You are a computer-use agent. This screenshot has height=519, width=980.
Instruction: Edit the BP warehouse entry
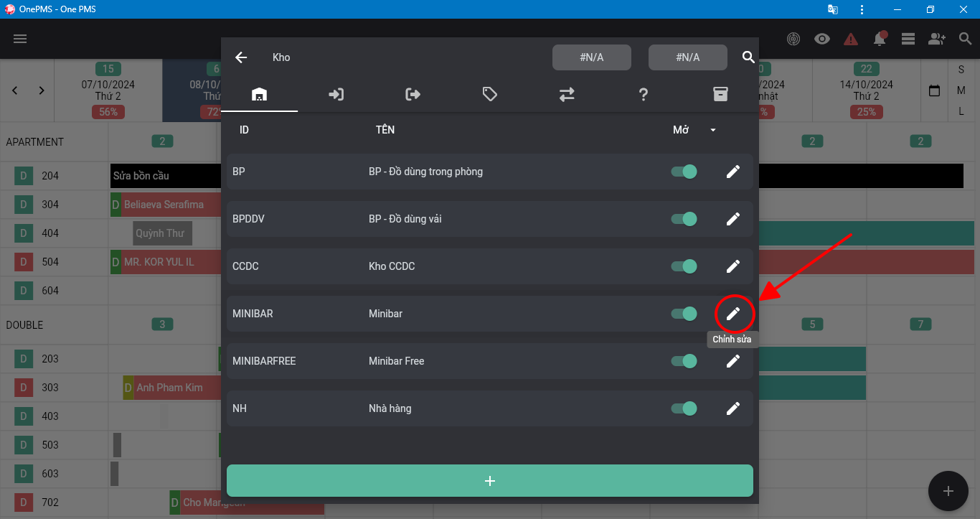[x=732, y=172]
